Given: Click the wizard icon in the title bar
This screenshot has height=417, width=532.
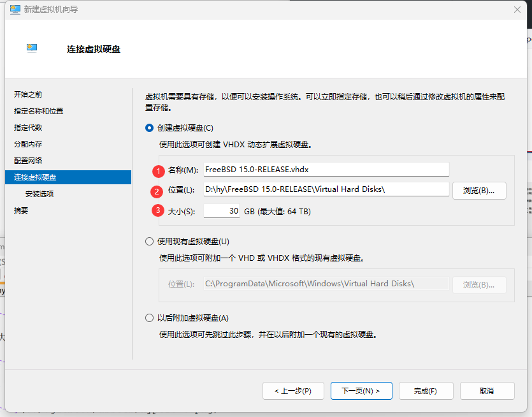Looking at the screenshot, I should click(15, 10).
